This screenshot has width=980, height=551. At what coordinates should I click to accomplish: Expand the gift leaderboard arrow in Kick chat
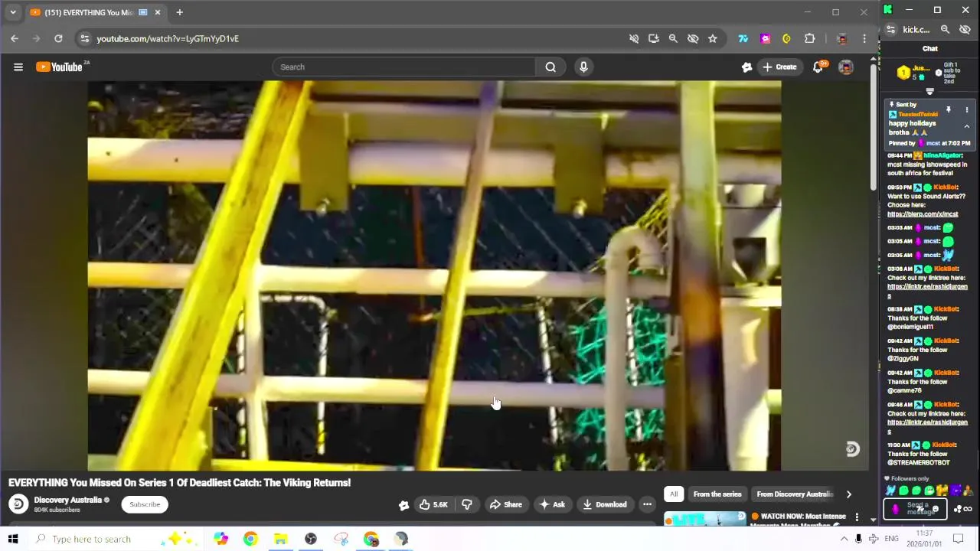930,92
